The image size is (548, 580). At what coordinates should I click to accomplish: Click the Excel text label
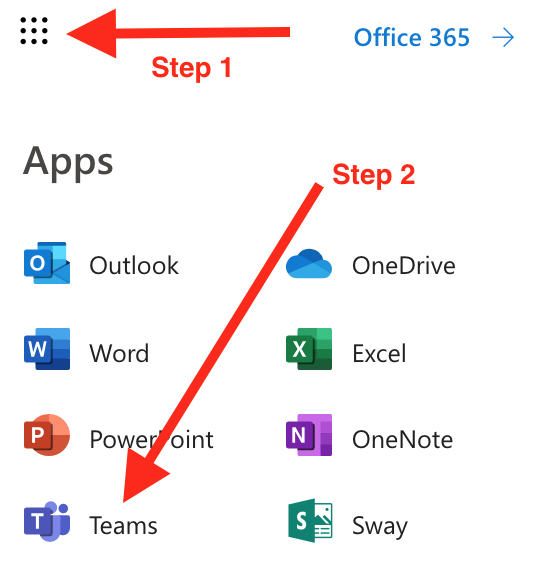tap(379, 353)
